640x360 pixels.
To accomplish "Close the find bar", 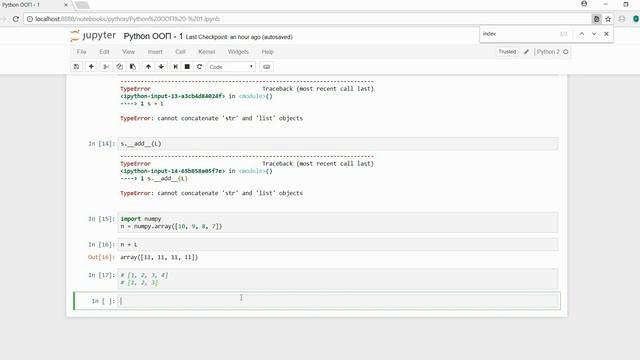I will coord(607,34).
